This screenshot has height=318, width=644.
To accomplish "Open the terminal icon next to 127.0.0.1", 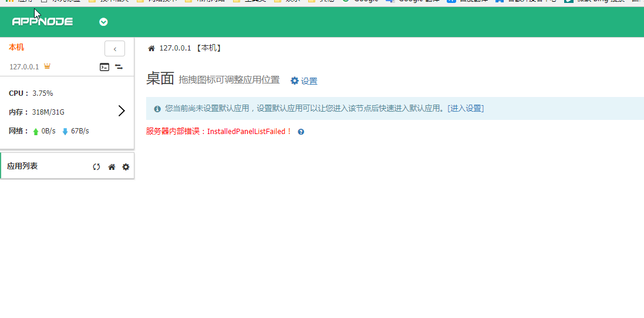I will 104,67.
